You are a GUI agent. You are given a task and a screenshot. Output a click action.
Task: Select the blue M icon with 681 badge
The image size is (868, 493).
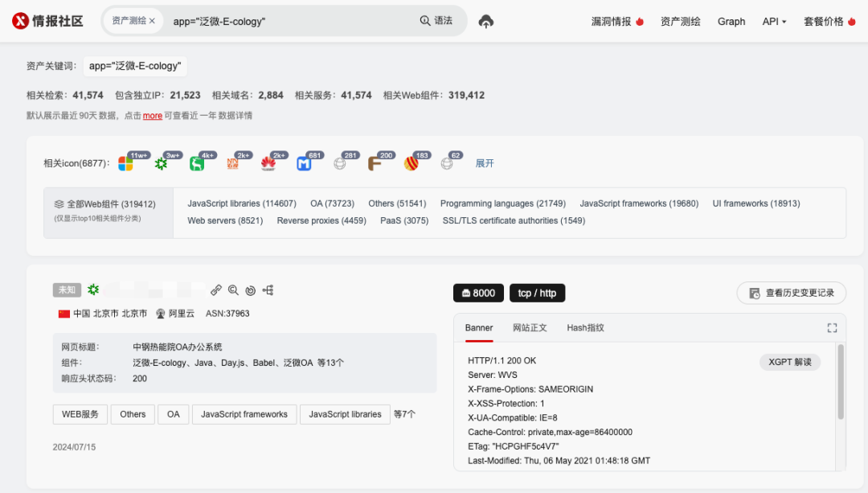[304, 164]
